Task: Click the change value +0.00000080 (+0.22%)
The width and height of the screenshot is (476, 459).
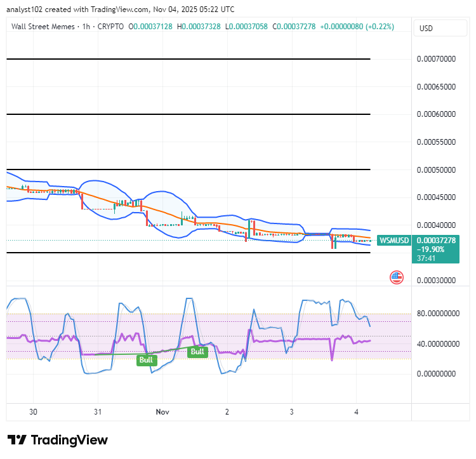Action: [357, 27]
